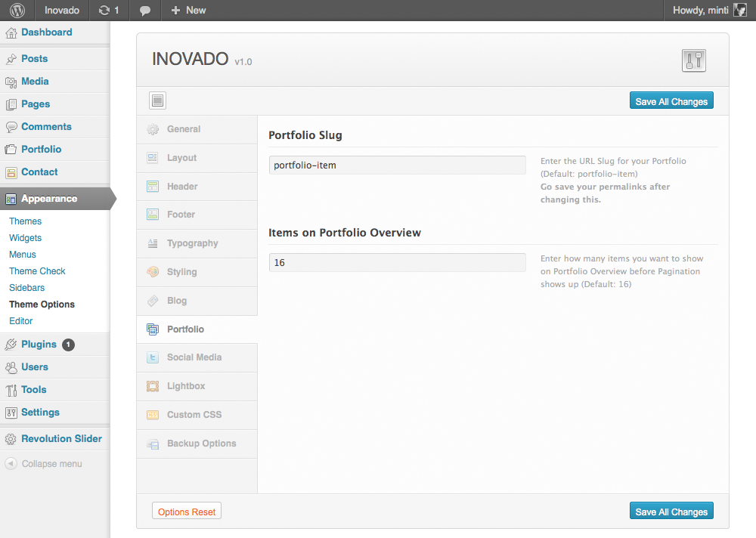
Task: Click the Options Reset button
Action: tap(186, 510)
